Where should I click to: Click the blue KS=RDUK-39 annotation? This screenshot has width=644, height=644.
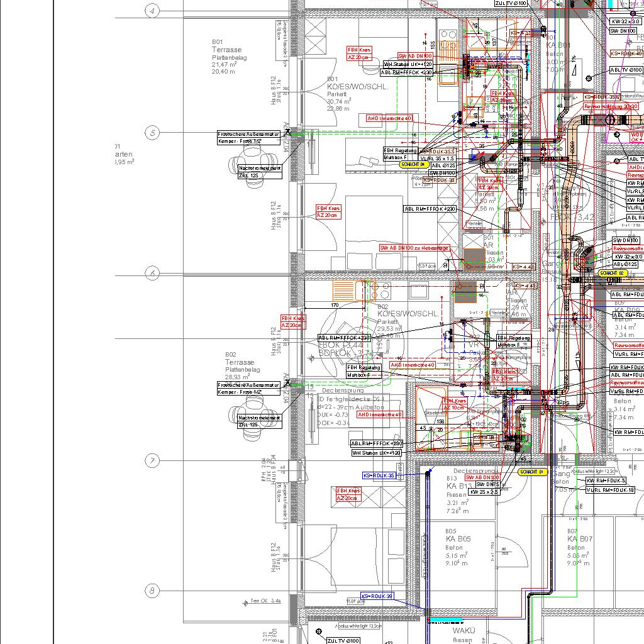tap(377, 596)
